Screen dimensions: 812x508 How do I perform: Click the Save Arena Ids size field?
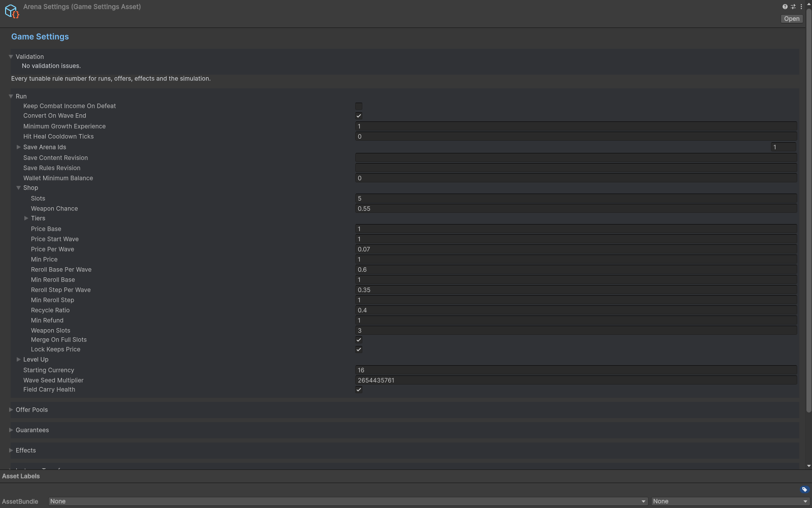(783, 147)
